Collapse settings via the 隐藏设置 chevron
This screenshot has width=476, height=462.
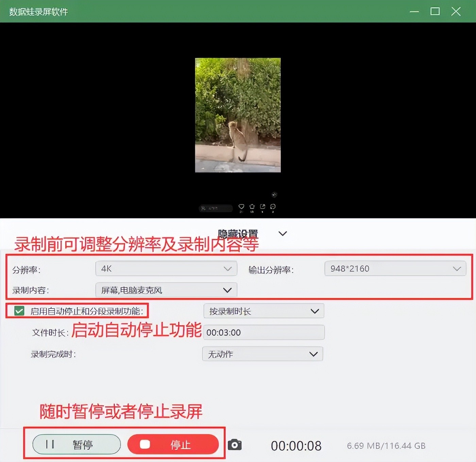283,234
